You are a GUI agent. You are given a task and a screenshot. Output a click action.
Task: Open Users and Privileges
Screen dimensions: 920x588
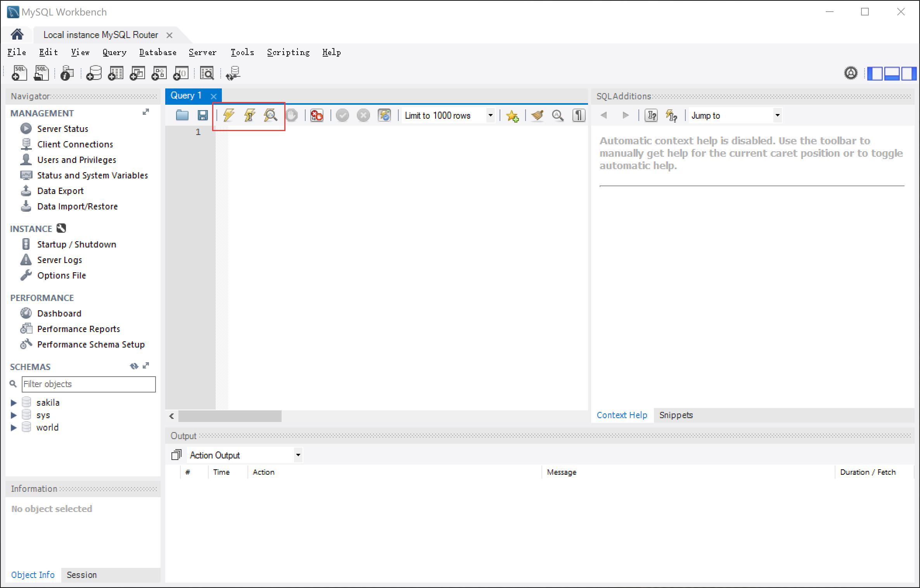click(x=76, y=160)
